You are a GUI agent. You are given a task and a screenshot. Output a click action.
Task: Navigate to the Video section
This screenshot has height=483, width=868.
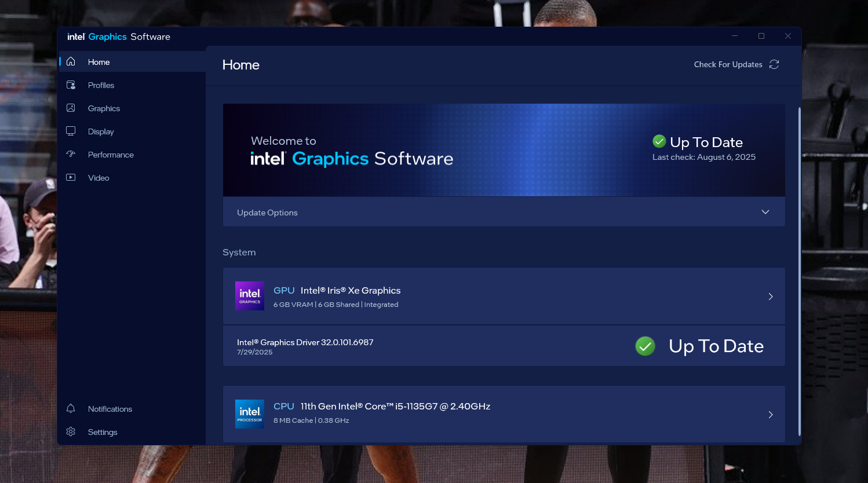(x=133, y=177)
